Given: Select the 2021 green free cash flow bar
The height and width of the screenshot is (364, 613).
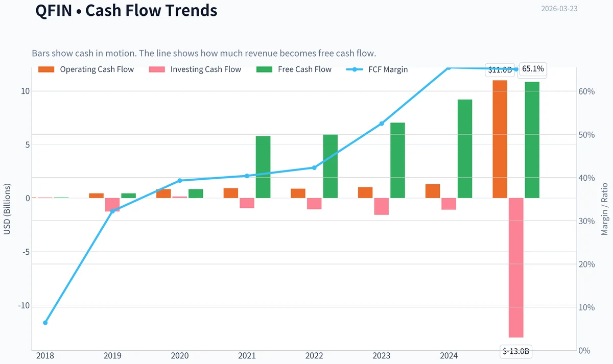Looking at the screenshot, I should click(x=263, y=167).
